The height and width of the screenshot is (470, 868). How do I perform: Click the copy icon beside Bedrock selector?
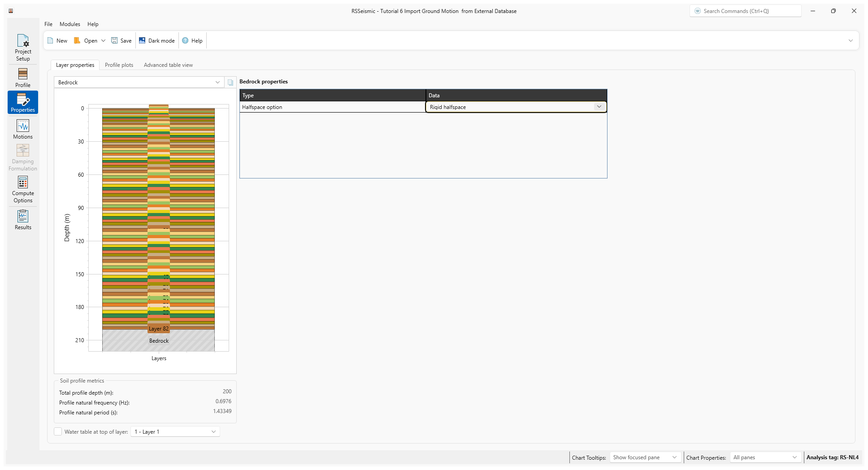pyautogui.click(x=230, y=83)
